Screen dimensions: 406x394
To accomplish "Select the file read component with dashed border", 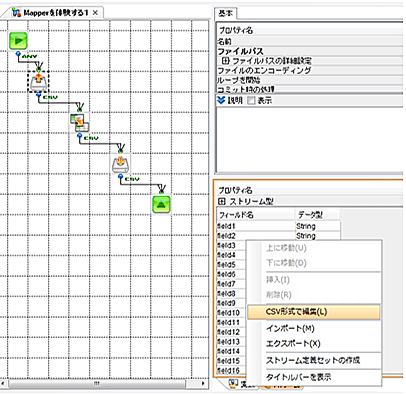I will point(38,81).
